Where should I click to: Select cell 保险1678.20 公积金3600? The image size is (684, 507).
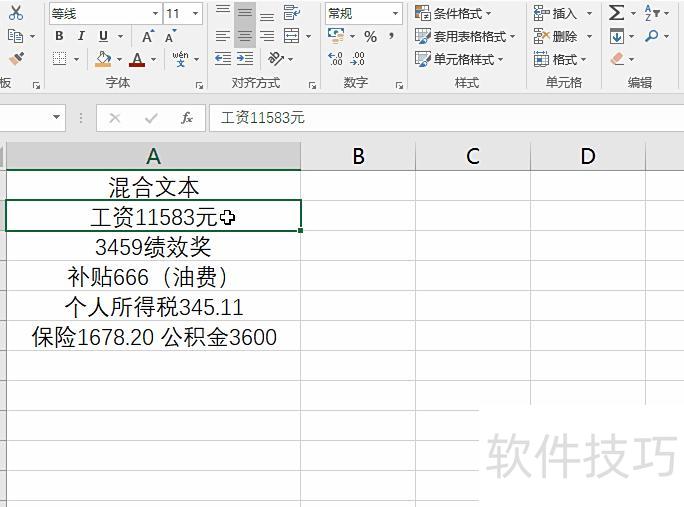point(153,336)
